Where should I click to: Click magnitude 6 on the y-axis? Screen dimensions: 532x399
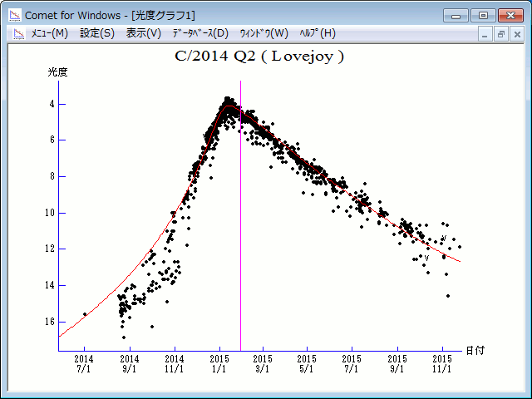[52, 140]
